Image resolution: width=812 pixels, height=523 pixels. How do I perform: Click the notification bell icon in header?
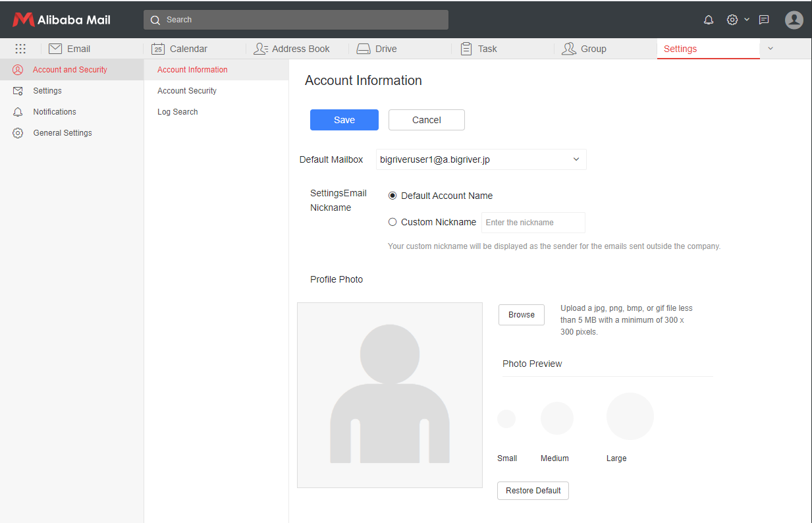tap(709, 20)
